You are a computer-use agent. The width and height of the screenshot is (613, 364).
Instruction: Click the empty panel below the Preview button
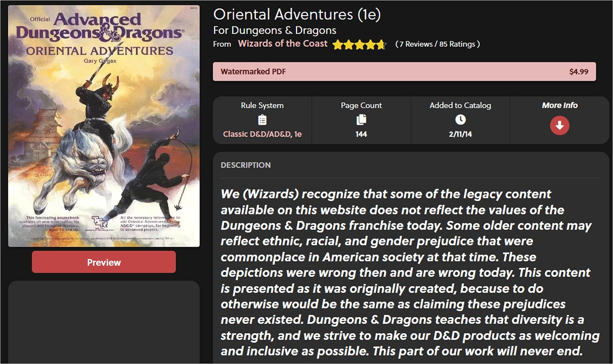(104, 322)
